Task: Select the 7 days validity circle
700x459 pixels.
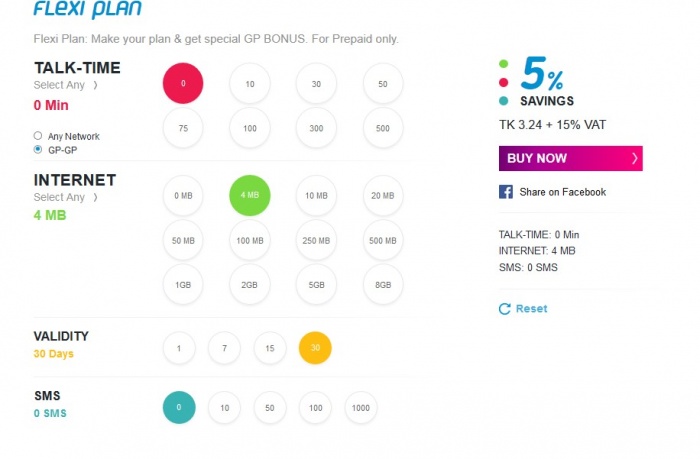Action: (224, 348)
